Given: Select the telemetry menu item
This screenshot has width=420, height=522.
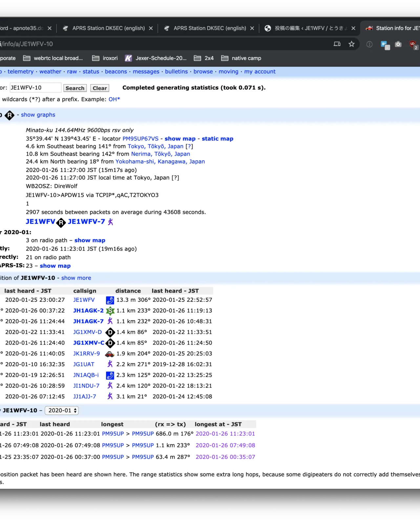Looking at the screenshot, I should click(x=20, y=71).
